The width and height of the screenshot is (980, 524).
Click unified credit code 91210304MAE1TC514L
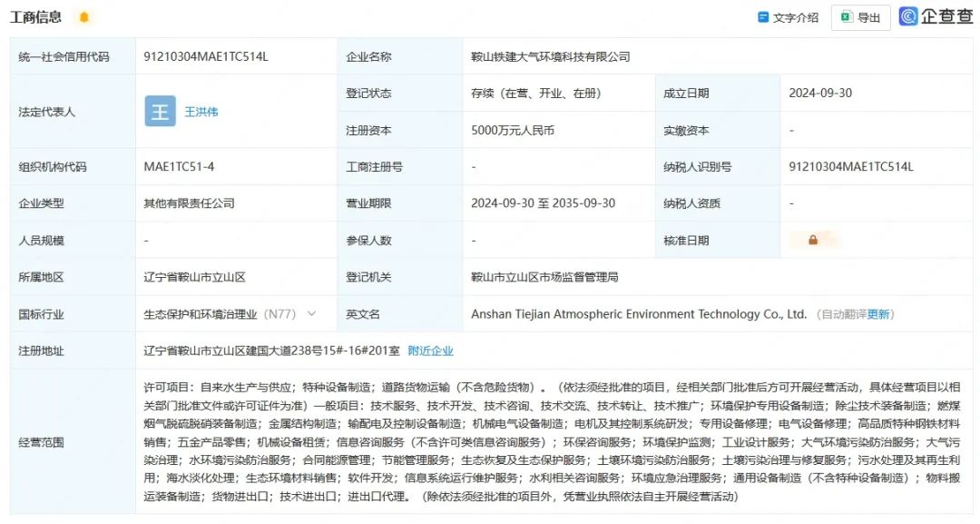click(x=206, y=56)
